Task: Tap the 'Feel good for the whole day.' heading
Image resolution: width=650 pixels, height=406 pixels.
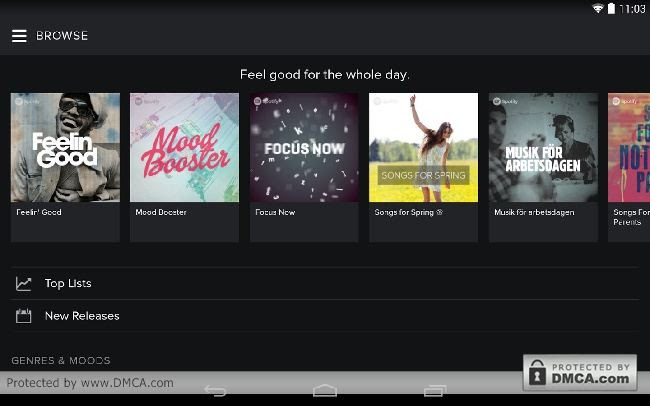Action: pyautogui.click(x=325, y=75)
